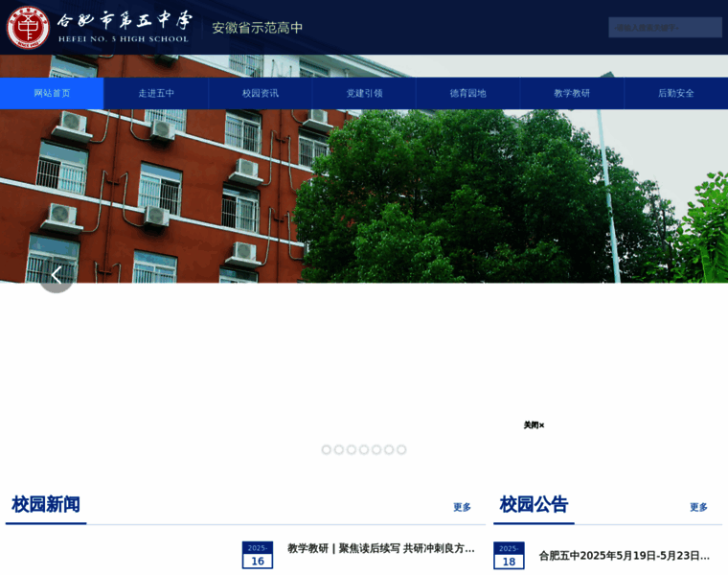Select the seventh carousel indicator dot
728x575 pixels.
(x=401, y=449)
